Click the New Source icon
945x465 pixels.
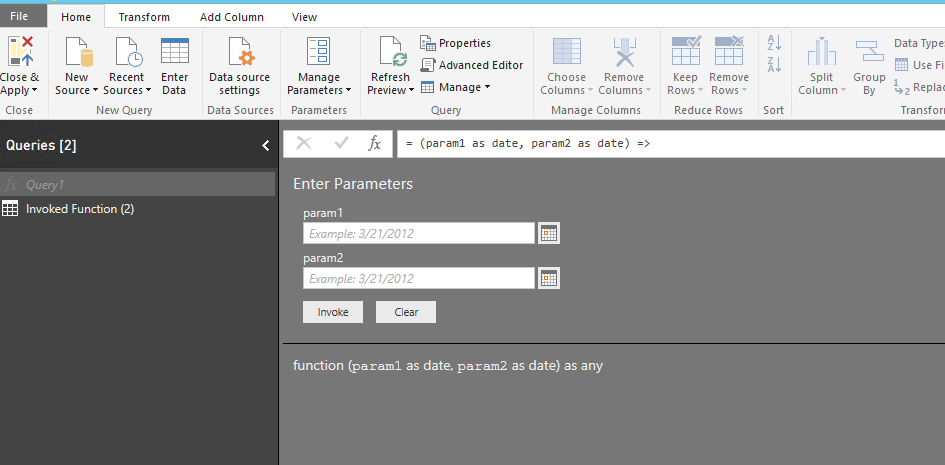(79, 51)
